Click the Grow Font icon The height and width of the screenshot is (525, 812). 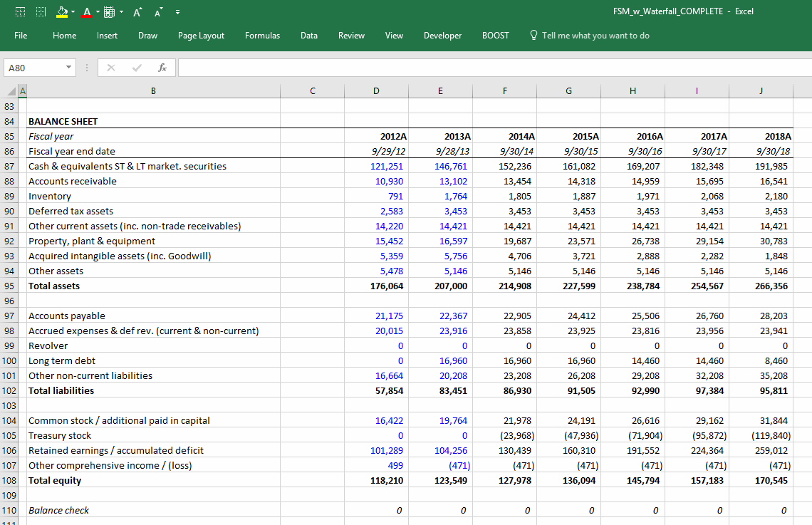pos(137,11)
